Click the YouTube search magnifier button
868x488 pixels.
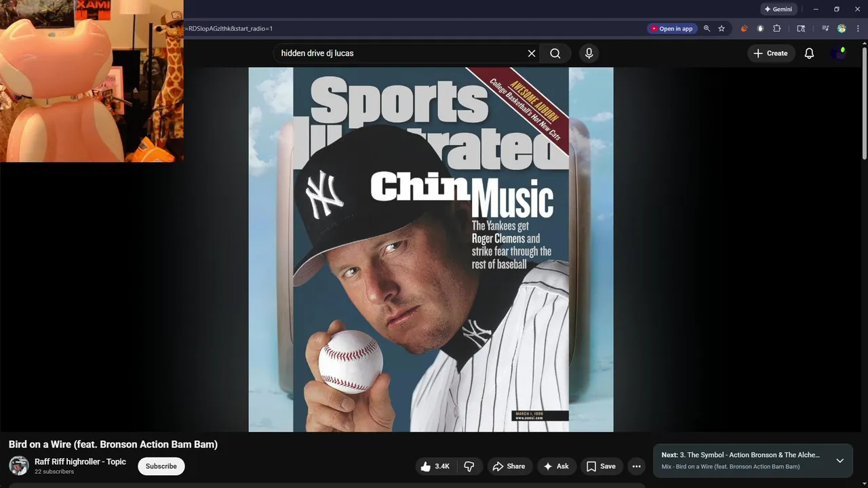(555, 54)
